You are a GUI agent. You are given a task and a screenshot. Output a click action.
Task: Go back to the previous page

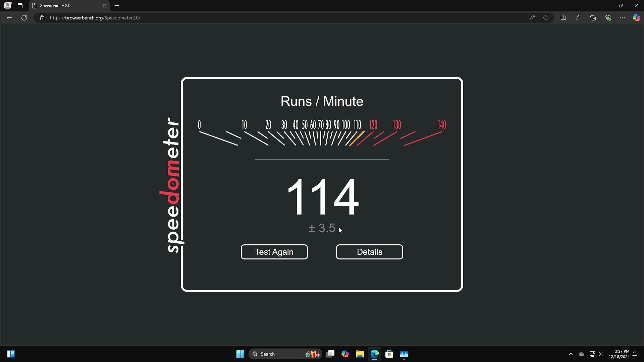(9, 18)
